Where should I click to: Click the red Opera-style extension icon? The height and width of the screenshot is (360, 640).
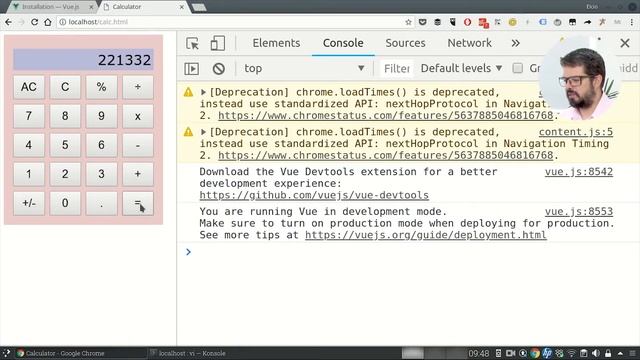tap(467, 22)
